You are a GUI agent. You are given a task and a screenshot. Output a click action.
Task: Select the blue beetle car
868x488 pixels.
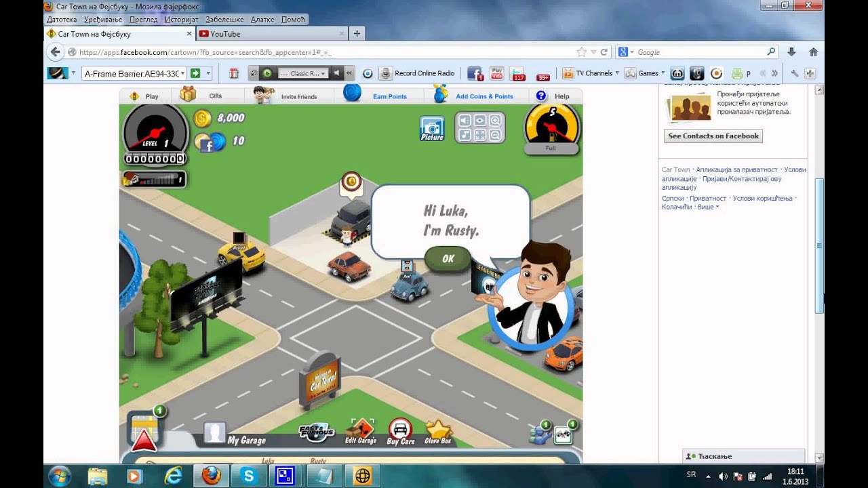click(x=410, y=287)
